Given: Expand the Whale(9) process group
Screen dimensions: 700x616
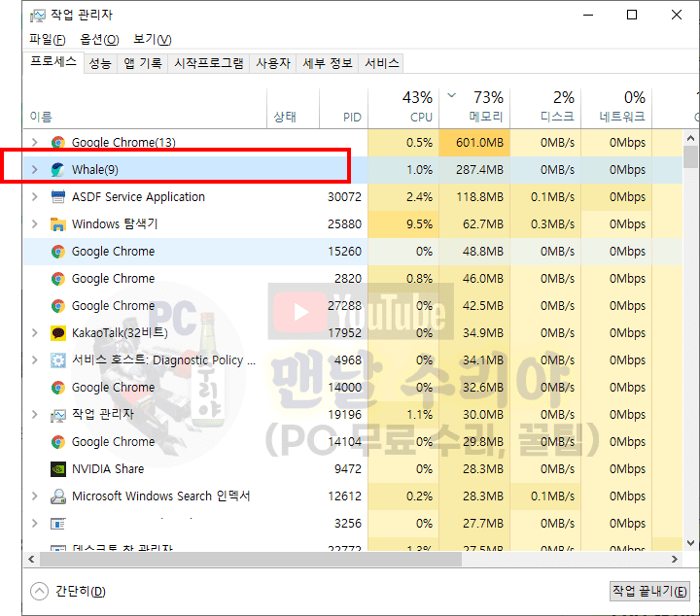Looking at the screenshot, I should click(35, 169).
